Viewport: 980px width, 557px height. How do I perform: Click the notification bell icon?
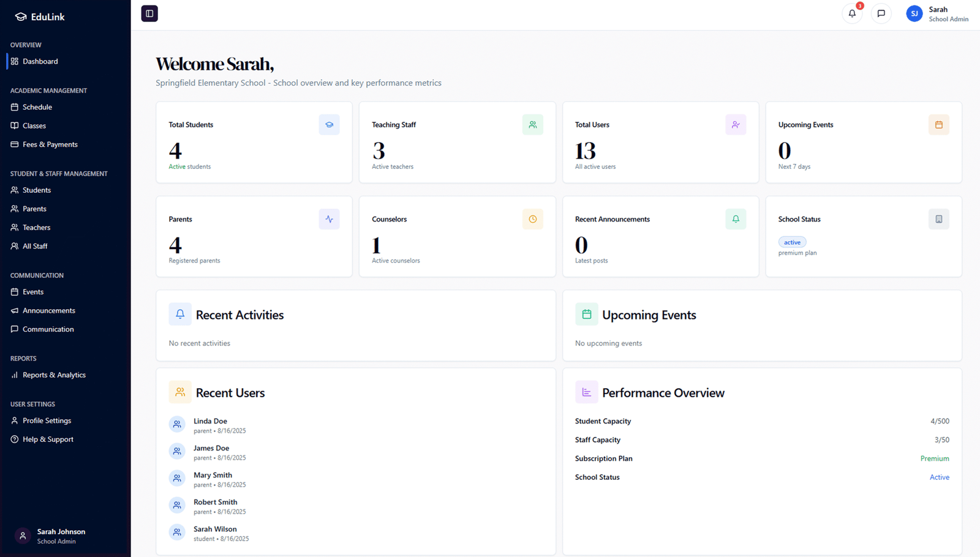852,13
